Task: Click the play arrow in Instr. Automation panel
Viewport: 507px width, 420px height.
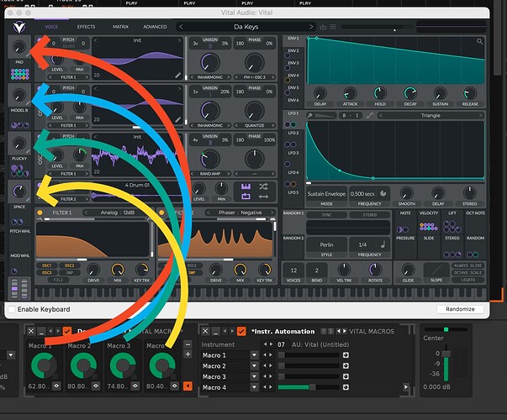Action: [406, 386]
